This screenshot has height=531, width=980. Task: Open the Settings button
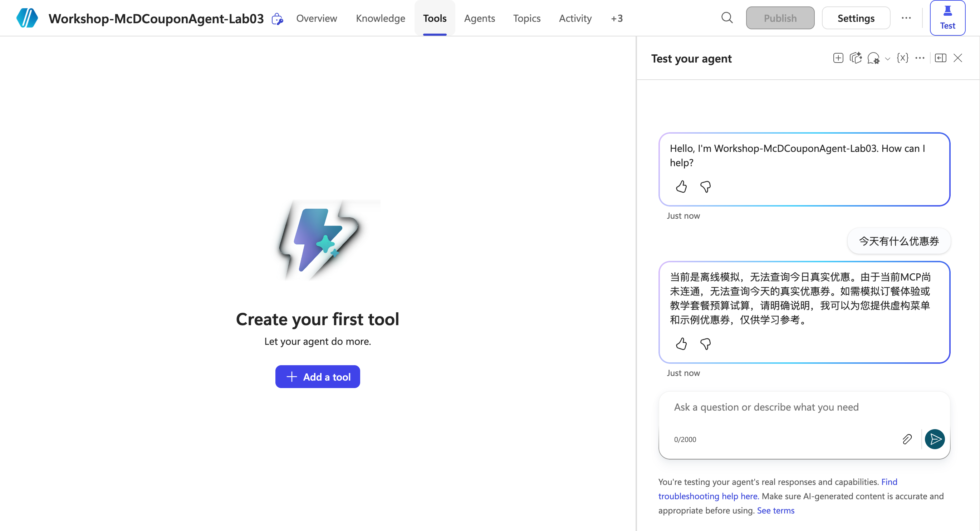[x=856, y=18]
